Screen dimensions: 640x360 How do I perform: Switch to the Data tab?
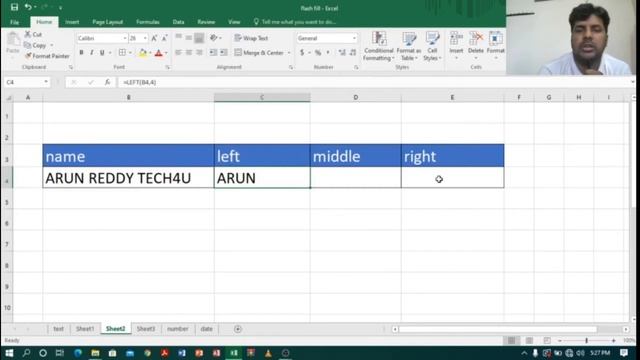click(x=178, y=22)
